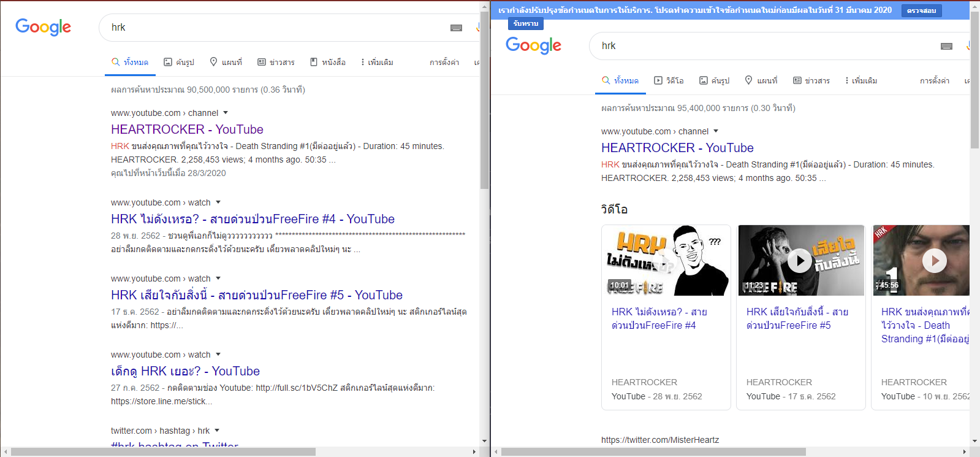
Task: Open การตั้งค่า (Settings) in left window
Action: tap(444, 62)
